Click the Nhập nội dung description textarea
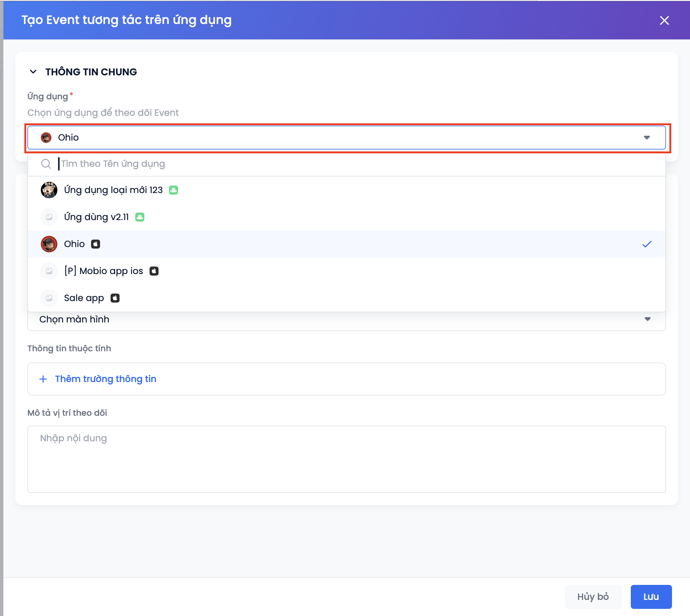Viewport: 690px width, 616px height. [346, 459]
